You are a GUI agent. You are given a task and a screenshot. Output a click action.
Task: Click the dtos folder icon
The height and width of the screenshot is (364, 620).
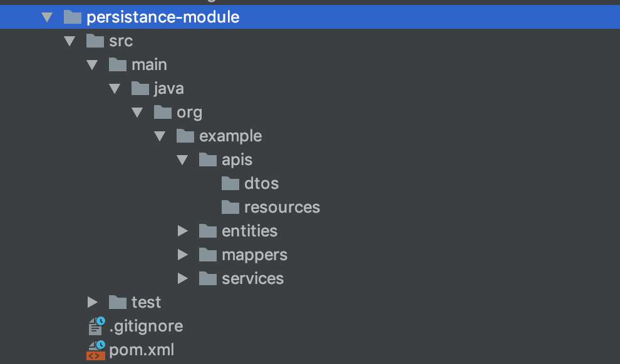point(230,183)
